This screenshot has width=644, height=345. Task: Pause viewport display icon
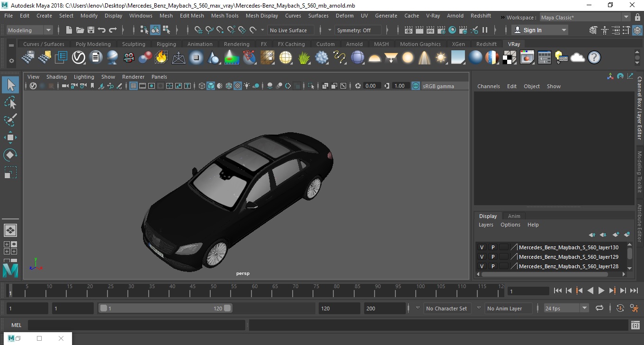point(485,30)
